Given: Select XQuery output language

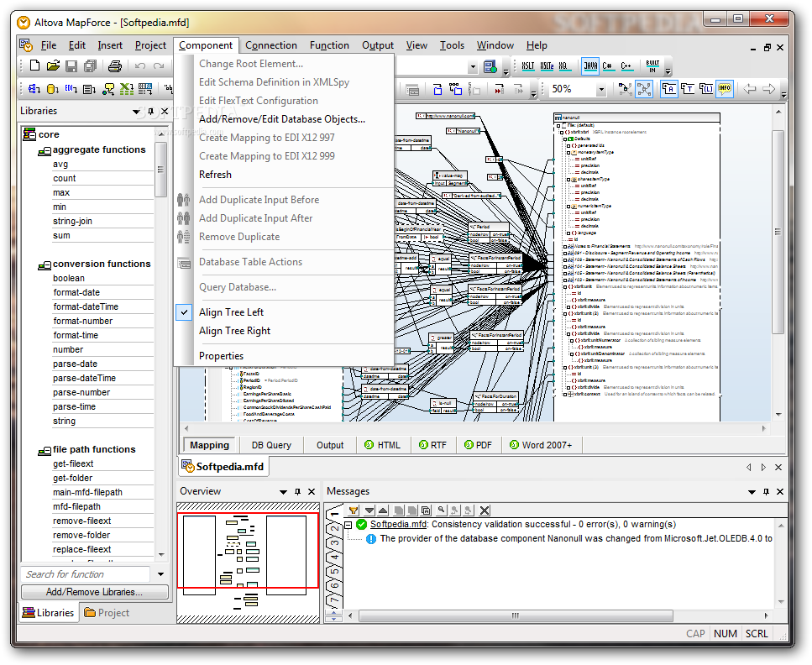Looking at the screenshot, I should pyautogui.click(x=563, y=65).
